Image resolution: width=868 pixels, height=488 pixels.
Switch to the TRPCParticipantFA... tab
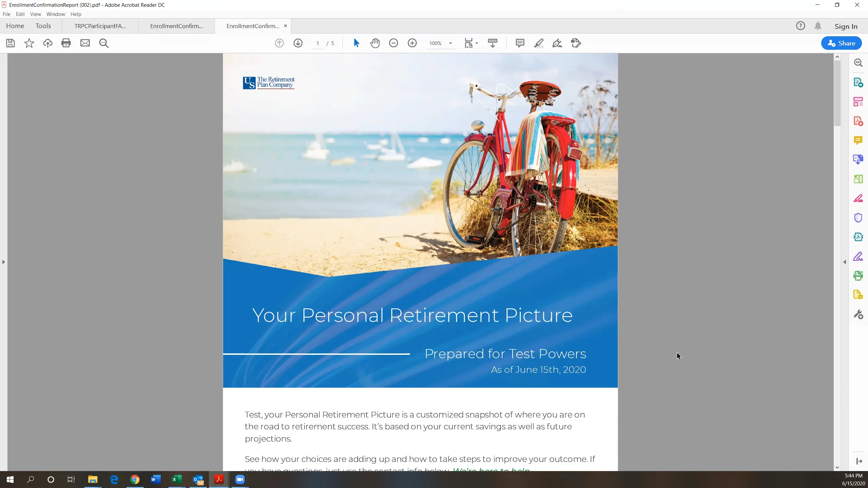tap(100, 26)
